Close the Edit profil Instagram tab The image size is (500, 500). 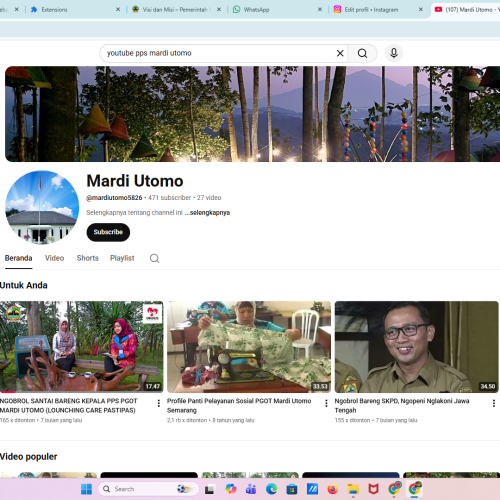pyautogui.click(x=421, y=10)
